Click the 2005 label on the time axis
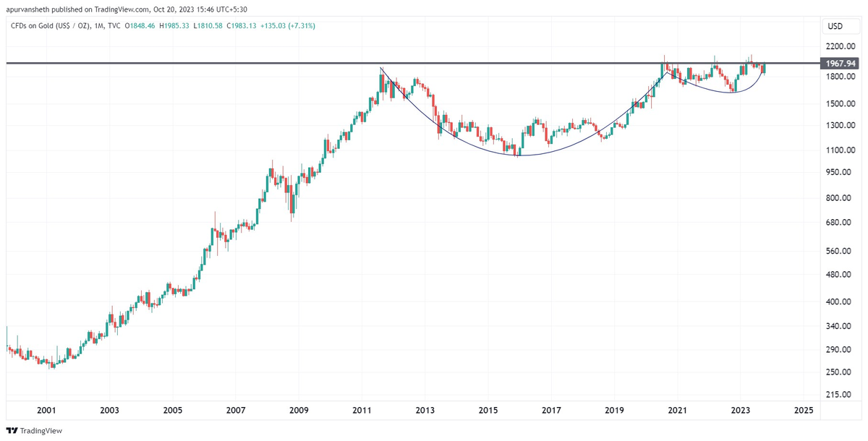The height and width of the screenshot is (441, 868). click(172, 411)
